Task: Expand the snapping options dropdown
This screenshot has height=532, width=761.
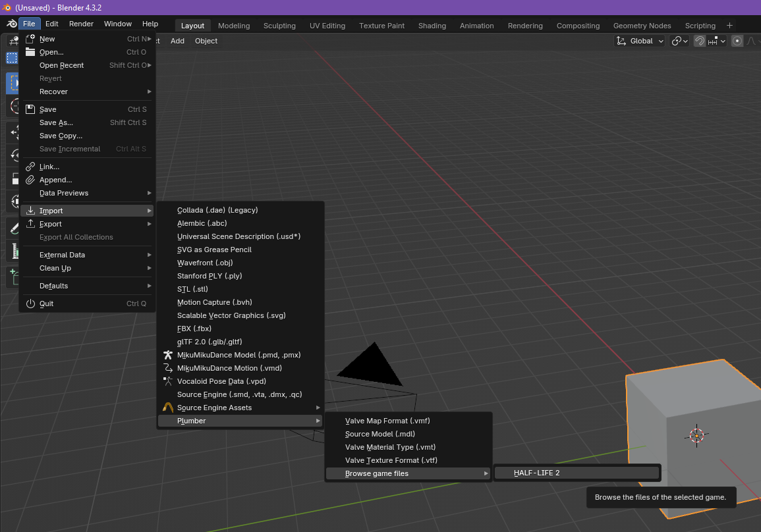Action: (x=716, y=41)
